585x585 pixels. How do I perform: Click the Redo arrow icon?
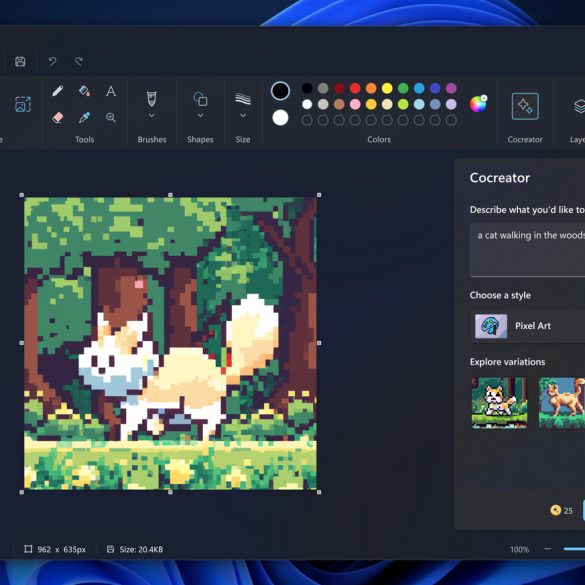coord(79,61)
